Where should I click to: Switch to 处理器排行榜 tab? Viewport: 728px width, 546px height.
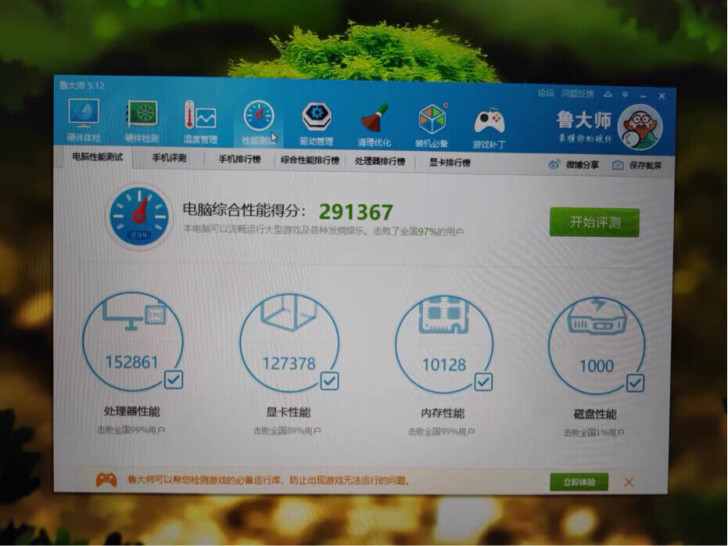pos(380,161)
